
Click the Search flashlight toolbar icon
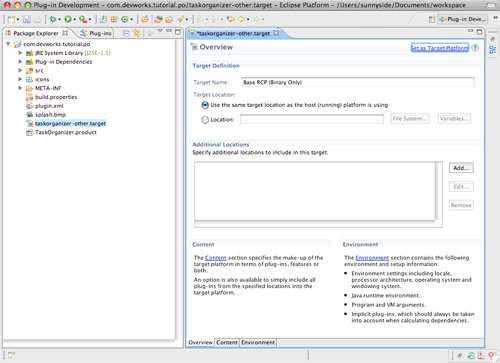(180, 19)
